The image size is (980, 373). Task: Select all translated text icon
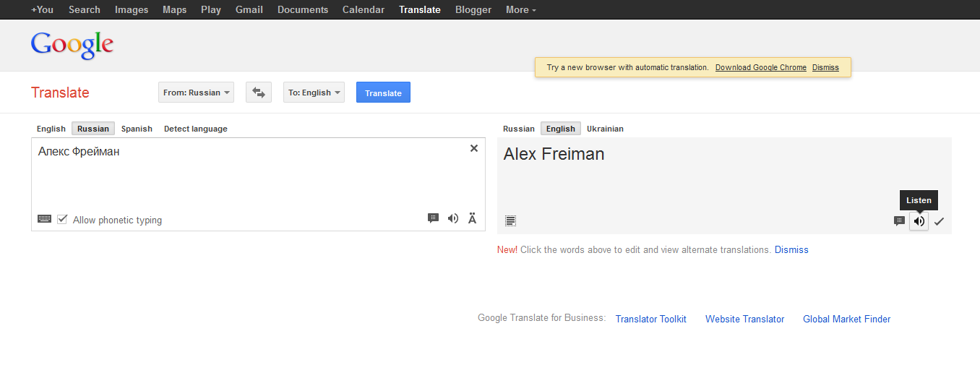[511, 221]
